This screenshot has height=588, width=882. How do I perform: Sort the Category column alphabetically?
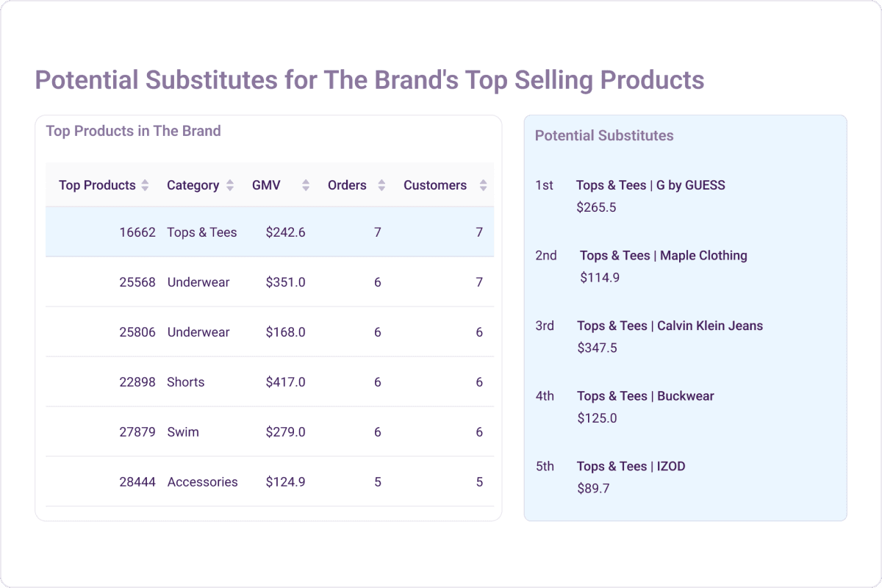pos(230,185)
